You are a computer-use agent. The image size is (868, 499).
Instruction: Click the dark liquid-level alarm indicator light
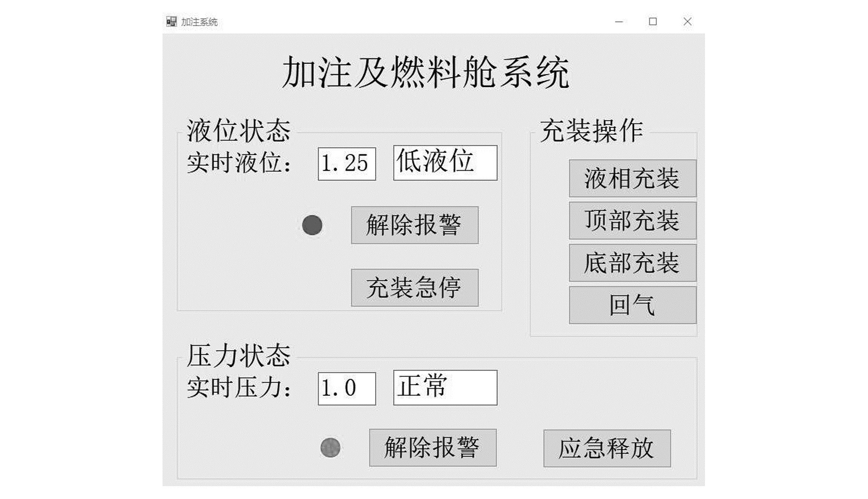312,225
